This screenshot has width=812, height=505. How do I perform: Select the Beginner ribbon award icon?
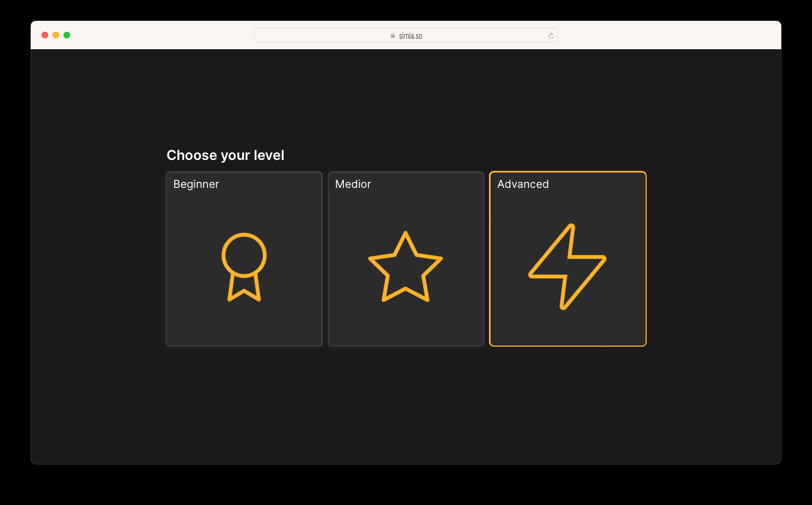click(x=244, y=267)
